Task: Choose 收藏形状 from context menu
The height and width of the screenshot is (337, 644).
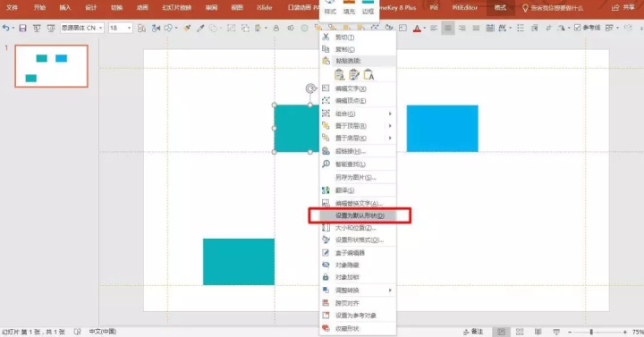Action: click(358, 328)
